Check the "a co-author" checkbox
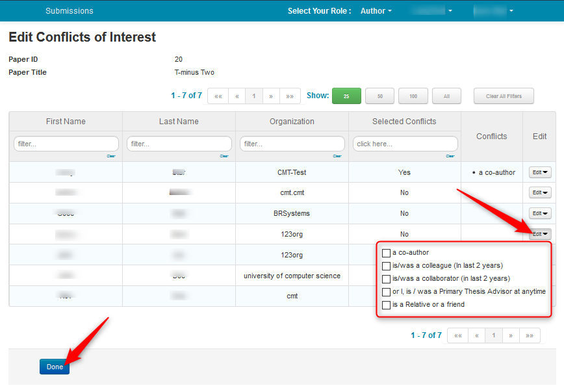Screen dimensions: 564x392 tap(387, 253)
